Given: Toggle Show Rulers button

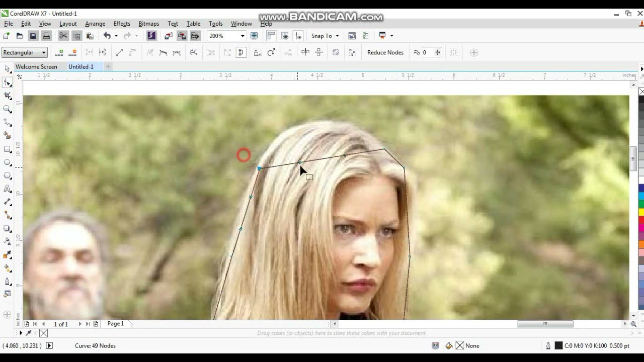Looking at the screenshot, I should point(272,36).
